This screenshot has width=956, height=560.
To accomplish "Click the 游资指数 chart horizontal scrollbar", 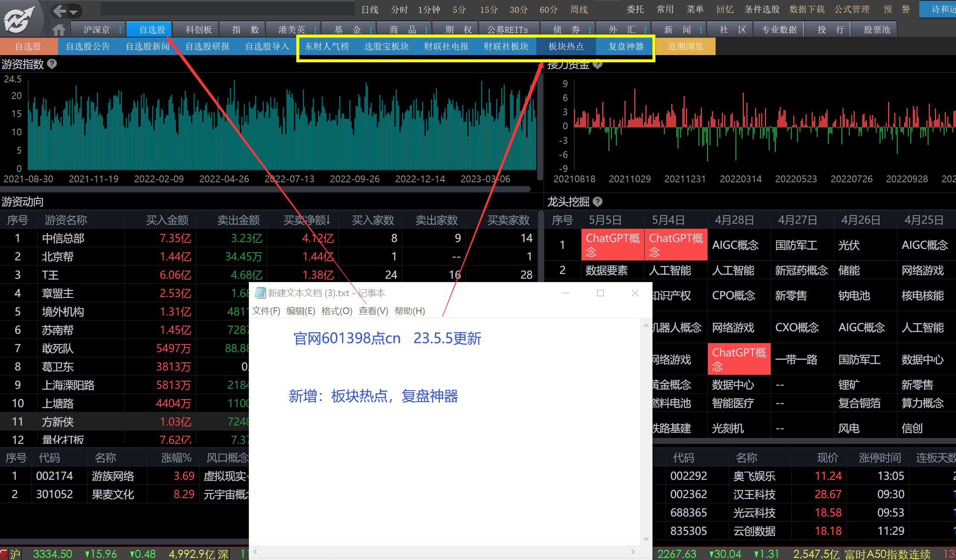I will 265,188.
